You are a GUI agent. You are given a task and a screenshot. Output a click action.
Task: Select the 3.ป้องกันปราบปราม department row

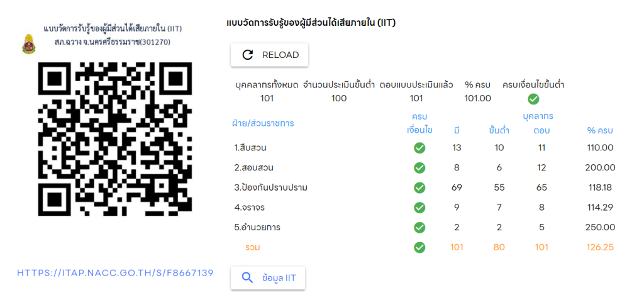point(270,187)
